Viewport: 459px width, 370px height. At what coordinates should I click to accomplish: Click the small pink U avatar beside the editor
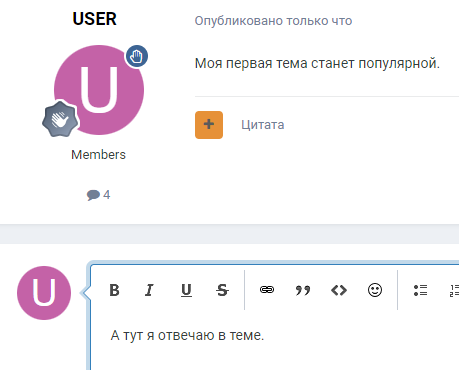(44, 293)
